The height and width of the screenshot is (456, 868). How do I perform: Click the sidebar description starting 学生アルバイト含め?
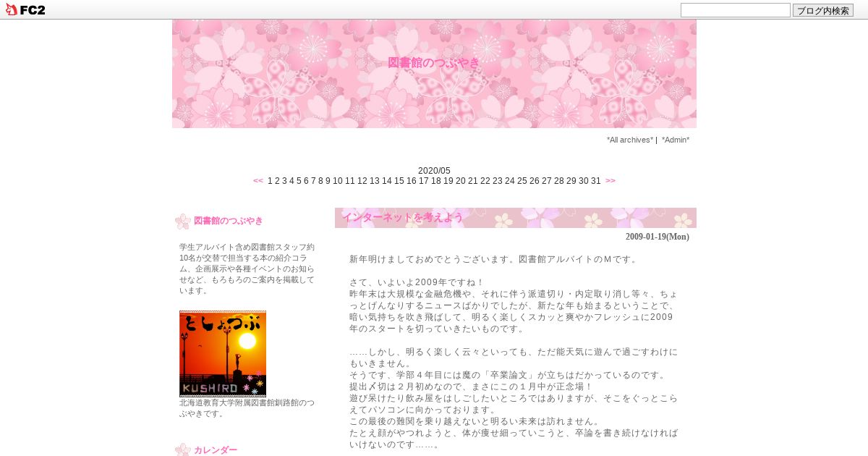pyautogui.click(x=247, y=269)
